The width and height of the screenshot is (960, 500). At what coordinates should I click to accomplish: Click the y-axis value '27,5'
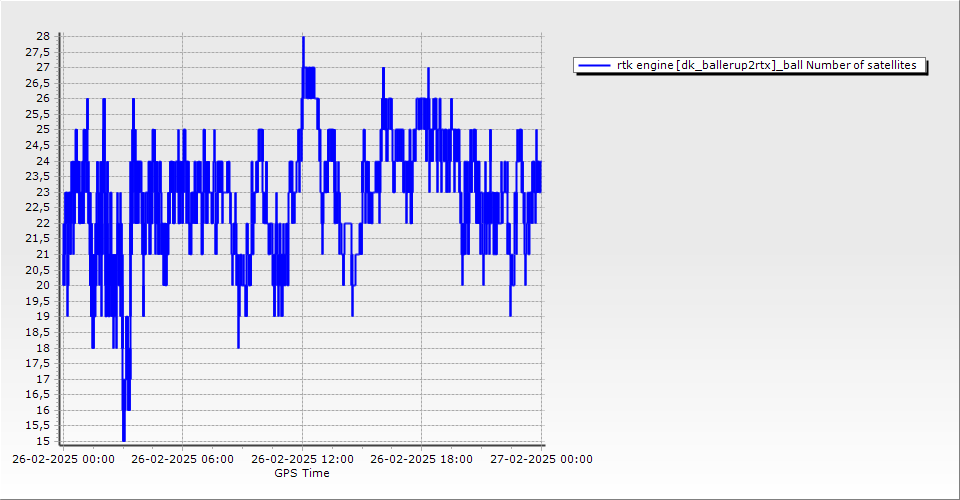(x=37, y=52)
